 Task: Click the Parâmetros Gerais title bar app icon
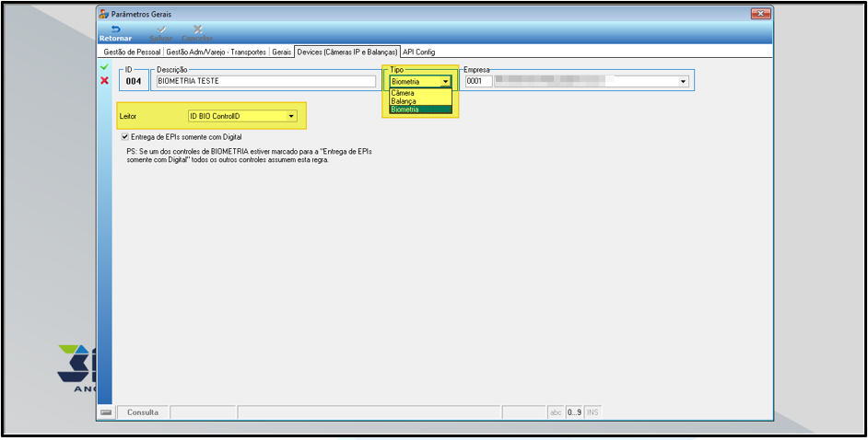click(104, 15)
